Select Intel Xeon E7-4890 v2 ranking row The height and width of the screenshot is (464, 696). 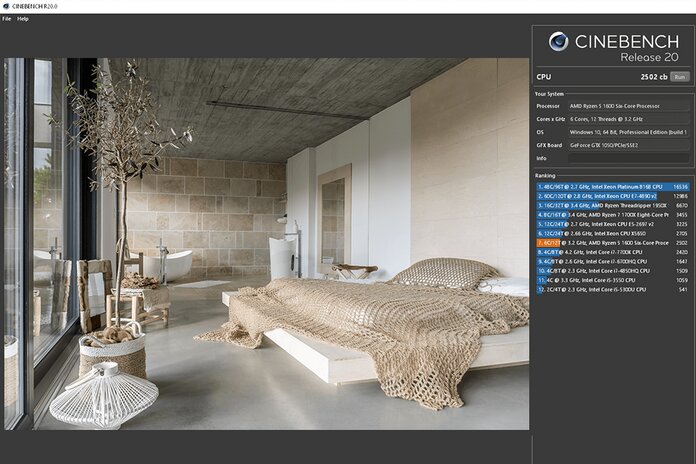point(612,196)
